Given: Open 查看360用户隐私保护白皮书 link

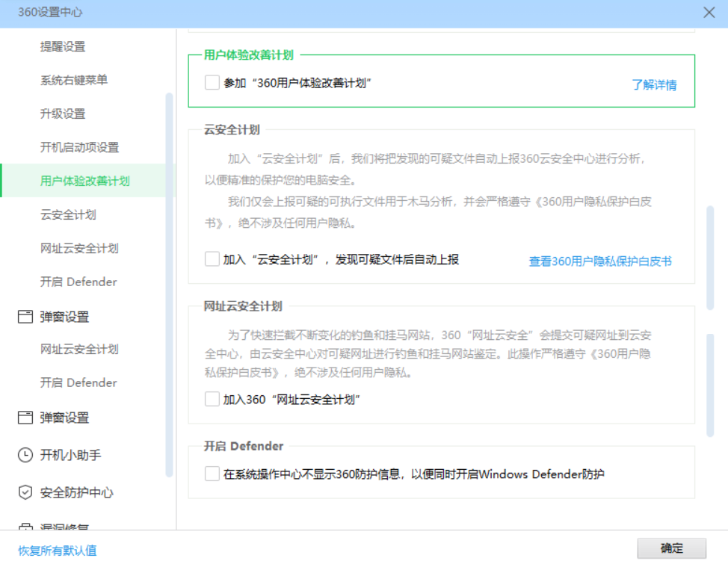Looking at the screenshot, I should (600, 261).
